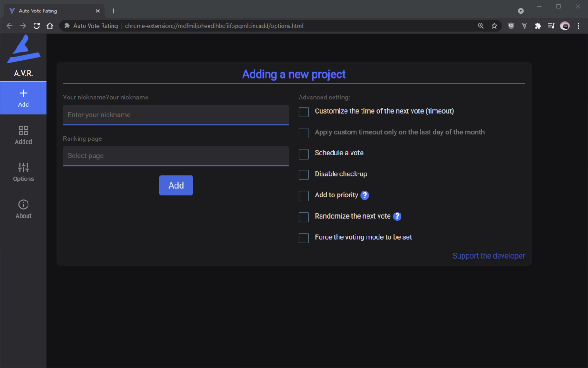Click the Randomize next vote help icon
The height and width of the screenshot is (368, 588).
coord(397,217)
